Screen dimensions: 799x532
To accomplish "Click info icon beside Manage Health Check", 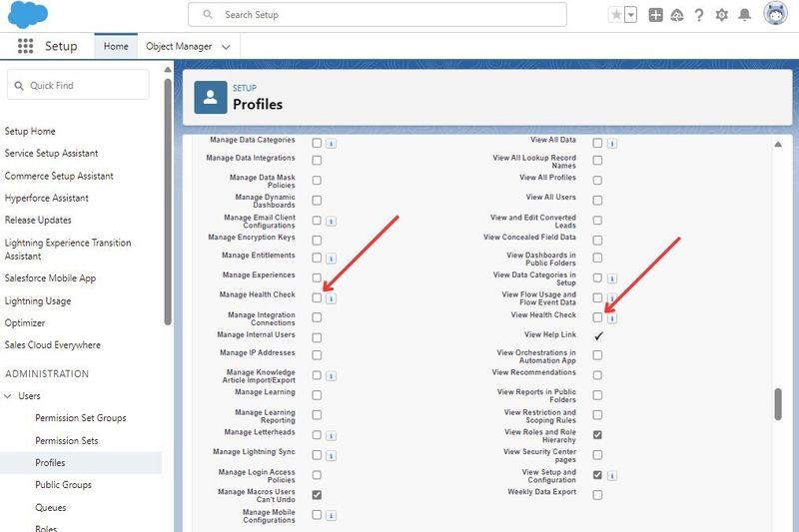I will click(332, 298).
